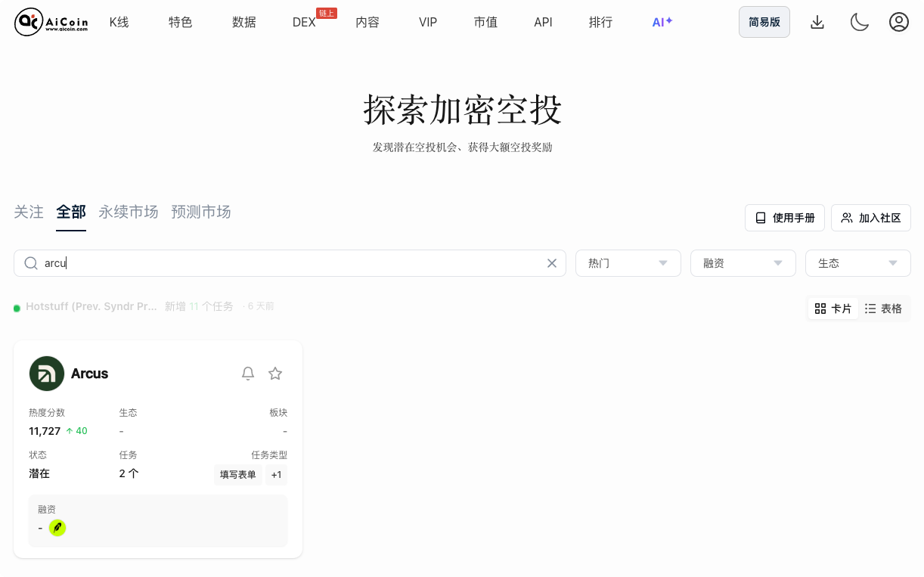924x577 pixels.
Task: Open the DEX menu item
Action: pos(304,23)
